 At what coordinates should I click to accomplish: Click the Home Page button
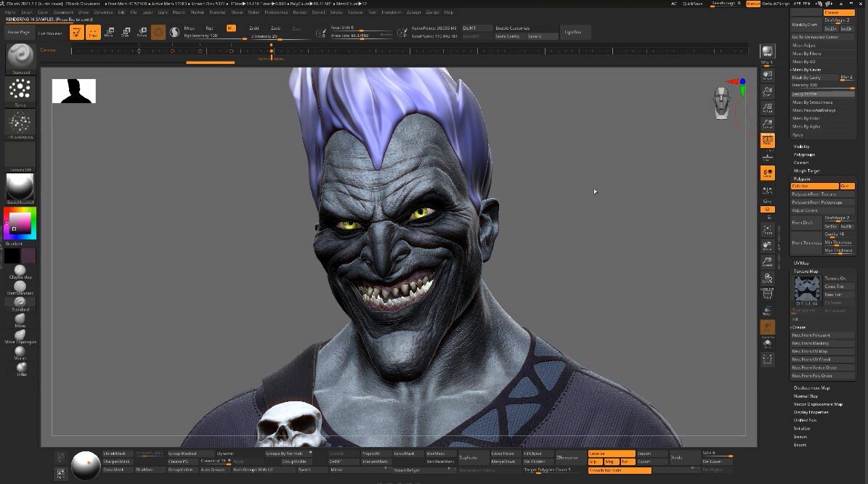pyautogui.click(x=19, y=33)
